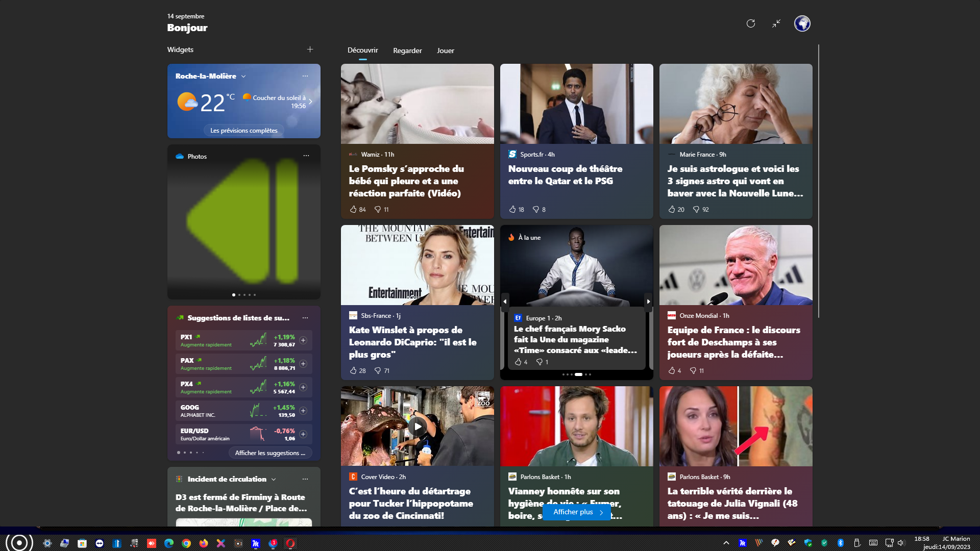Switch to the Jouer tab
Screen dimensions: 980x551
[x=445, y=51]
